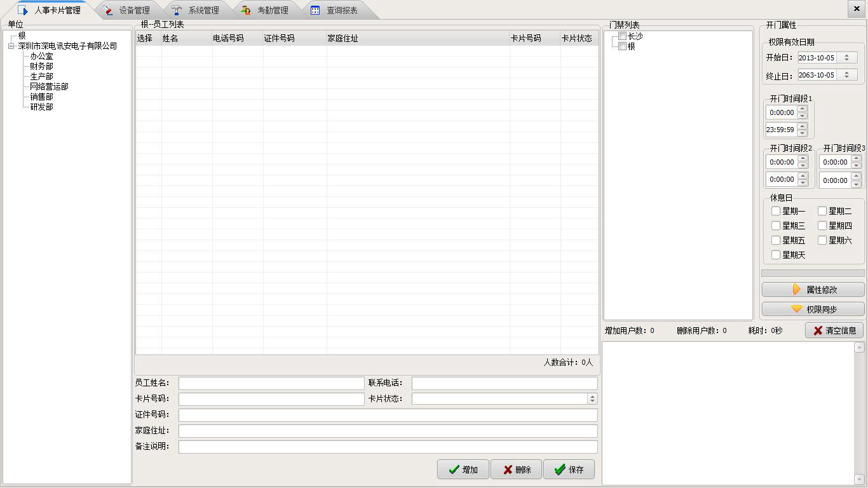Click the 设备管理 tab icon

[x=108, y=10]
